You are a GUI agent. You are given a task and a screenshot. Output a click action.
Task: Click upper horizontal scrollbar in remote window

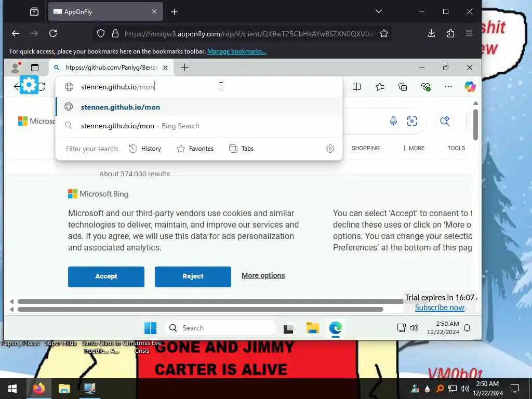point(210,301)
